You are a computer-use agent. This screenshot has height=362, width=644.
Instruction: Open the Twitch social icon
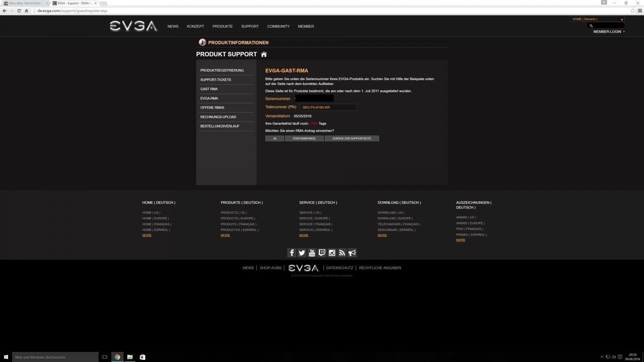pyautogui.click(x=322, y=253)
